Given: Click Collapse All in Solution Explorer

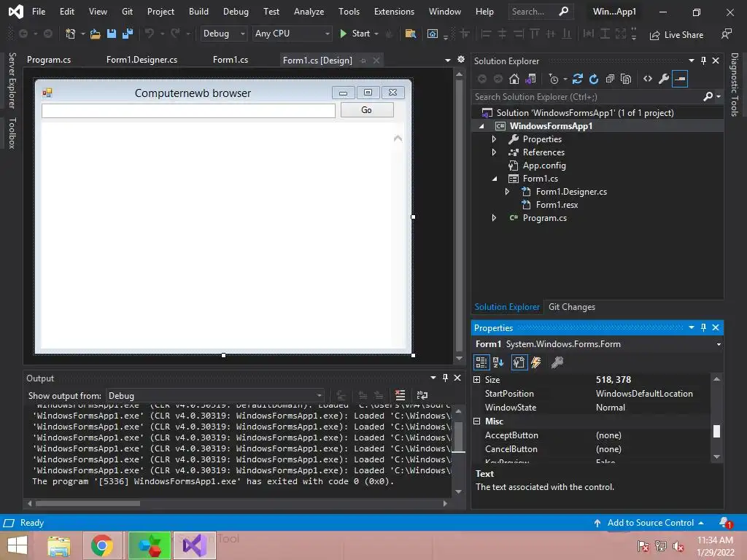Looking at the screenshot, I should [x=610, y=79].
